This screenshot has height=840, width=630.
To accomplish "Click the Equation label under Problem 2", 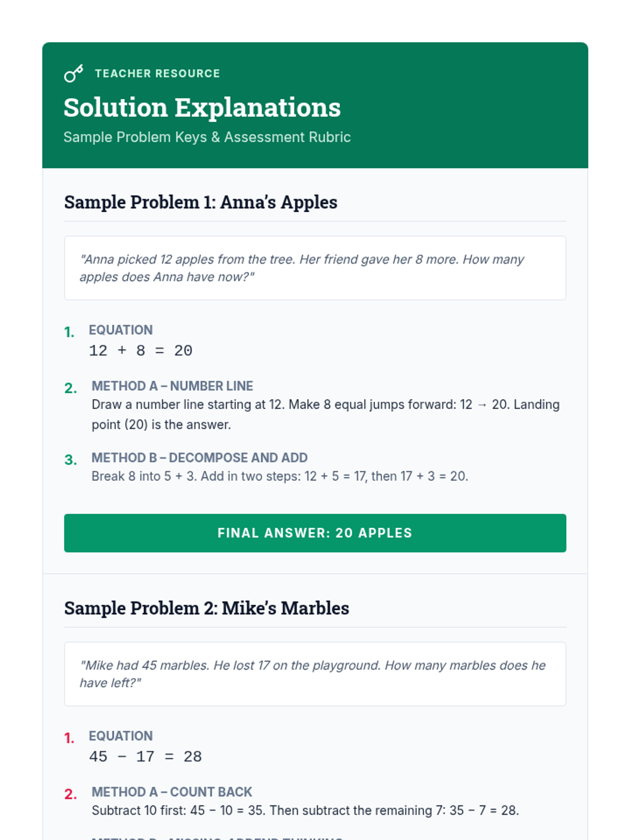I will coord(121,736).
